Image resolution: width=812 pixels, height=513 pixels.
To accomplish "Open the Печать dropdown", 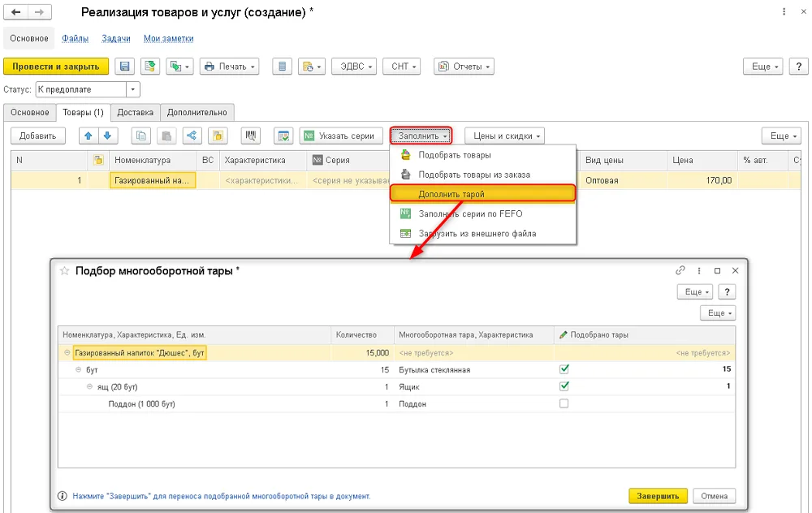I will 230,67.
